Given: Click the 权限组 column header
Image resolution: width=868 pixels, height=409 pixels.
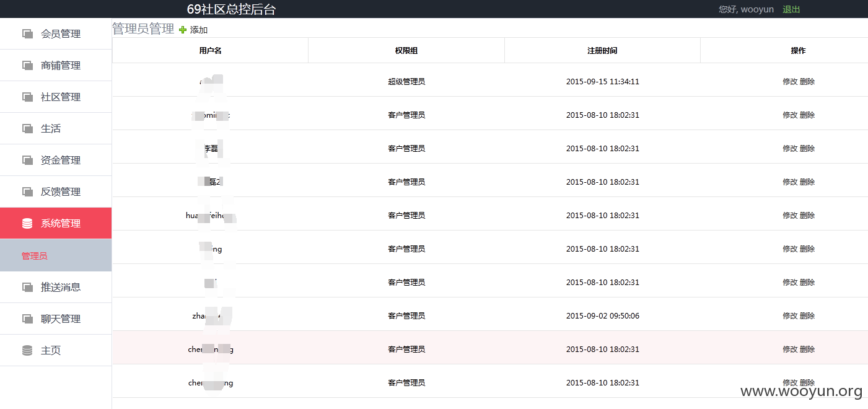Looking at the screenshot, I should [x=406, y=51].
